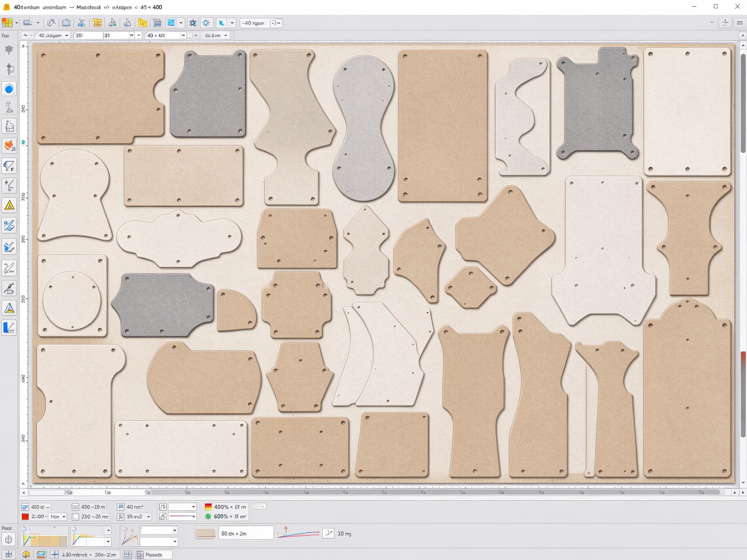The height and width of the screenshot is (560, 747).
Task: Click the '80 xin = 2m' input field
Action: (246, 533)
